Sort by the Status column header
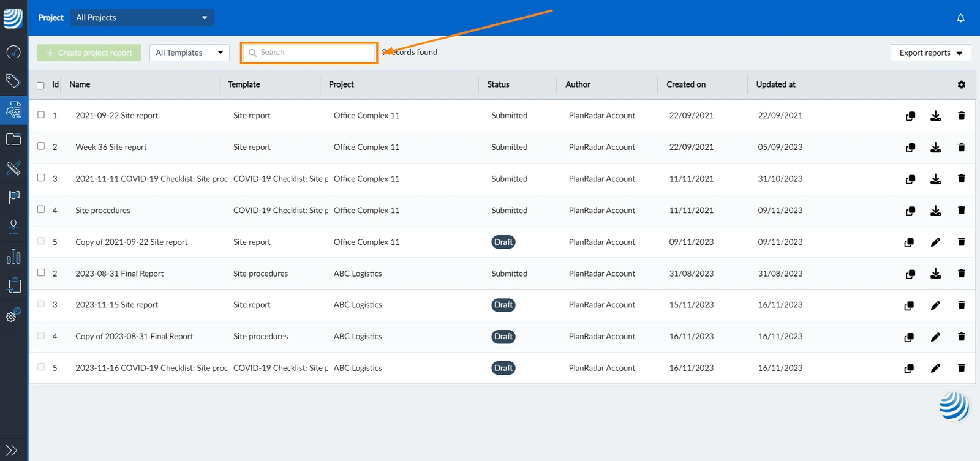The height and width of the screenshot is (461, 980). coord(498,84)
